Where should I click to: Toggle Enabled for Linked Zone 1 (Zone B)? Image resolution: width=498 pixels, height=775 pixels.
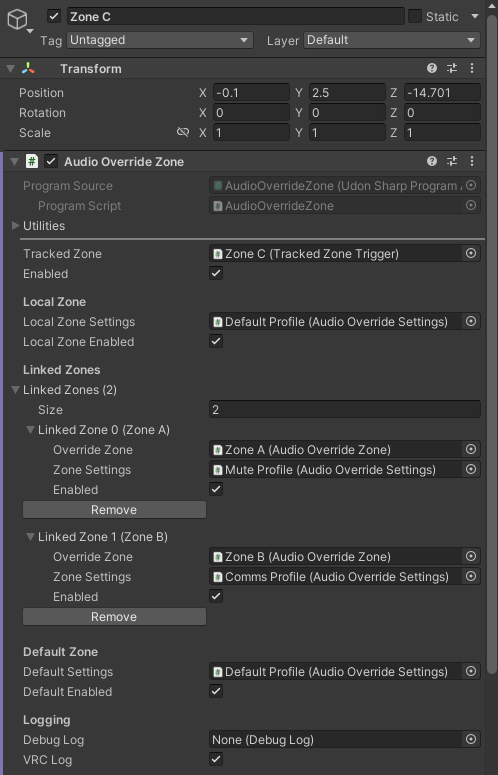tap(216, 596)
